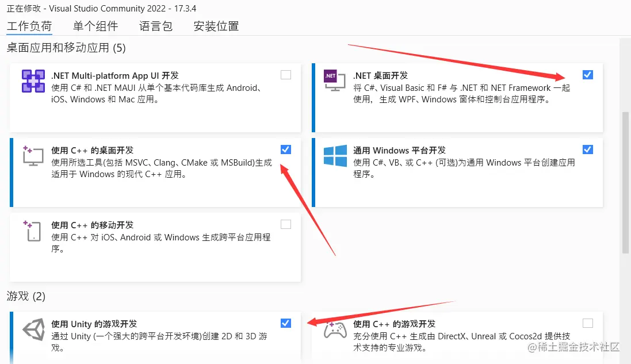631x364 pixels.
Task: Click the DirectX, Unreal 或 Cocos2d description
Action: click(461, 342)
